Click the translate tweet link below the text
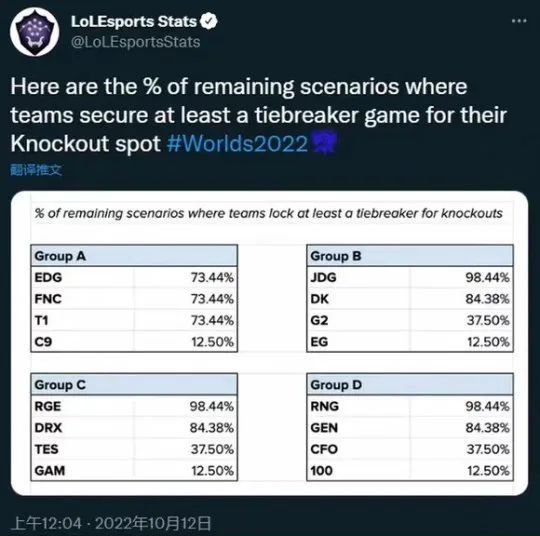The image size is (540, 536). pyautogui.click(x=36, y=170)
